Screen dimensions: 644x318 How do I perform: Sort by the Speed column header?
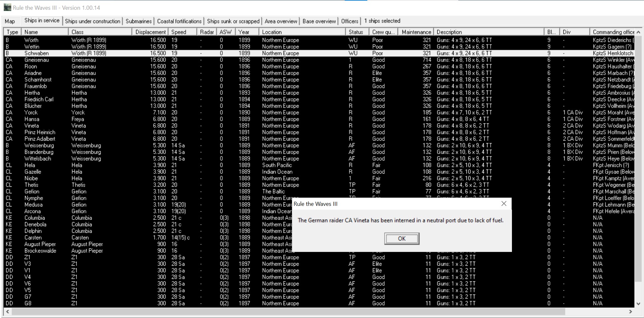(x=183, y=32)
